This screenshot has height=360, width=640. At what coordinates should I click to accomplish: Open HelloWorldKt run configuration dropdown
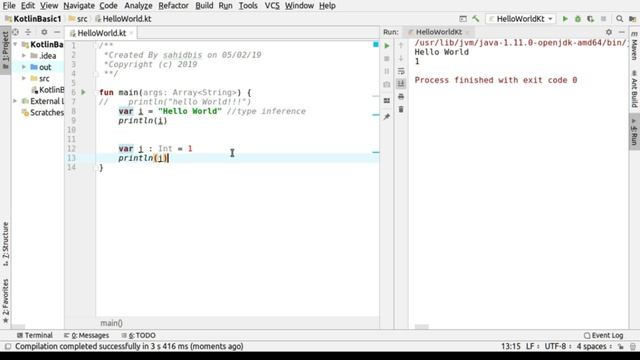tap(520, 19)
